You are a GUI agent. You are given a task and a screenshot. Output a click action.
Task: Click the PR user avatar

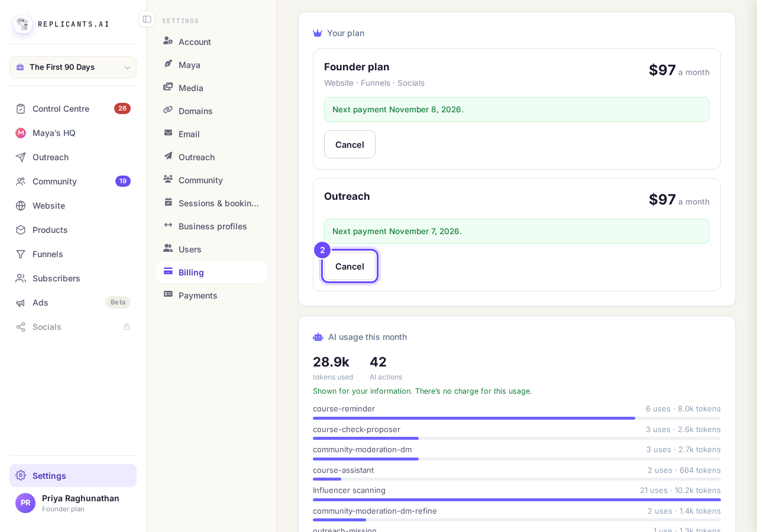coord(25,503)
